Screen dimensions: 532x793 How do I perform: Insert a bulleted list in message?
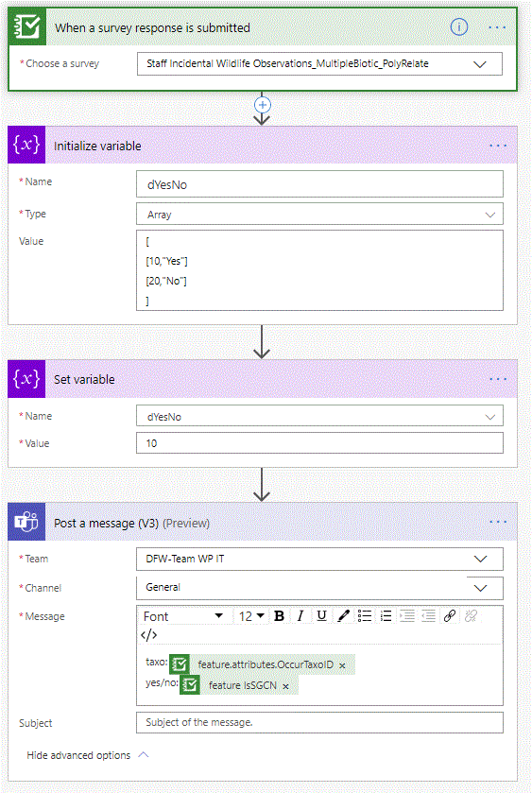pos(365,616)
